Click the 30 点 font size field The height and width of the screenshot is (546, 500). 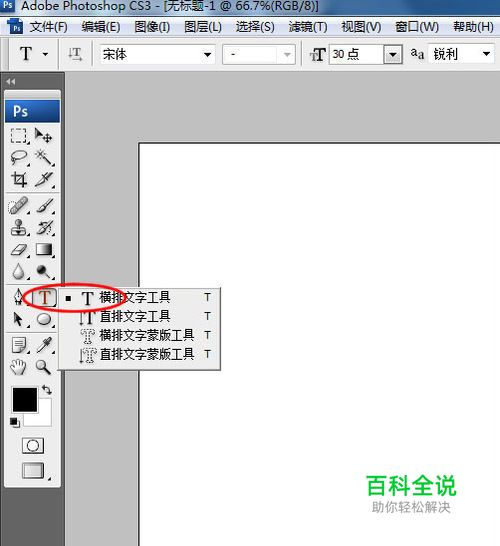(356, 54)
